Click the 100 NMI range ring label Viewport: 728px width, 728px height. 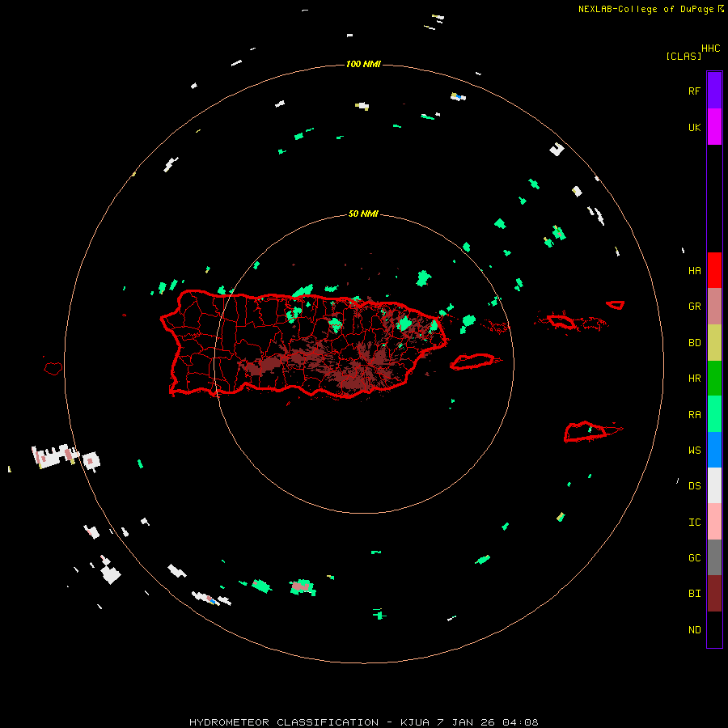tap(363, 64)
